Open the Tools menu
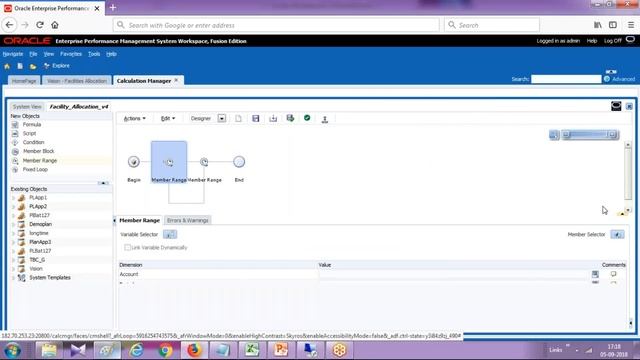 point(94,54)
